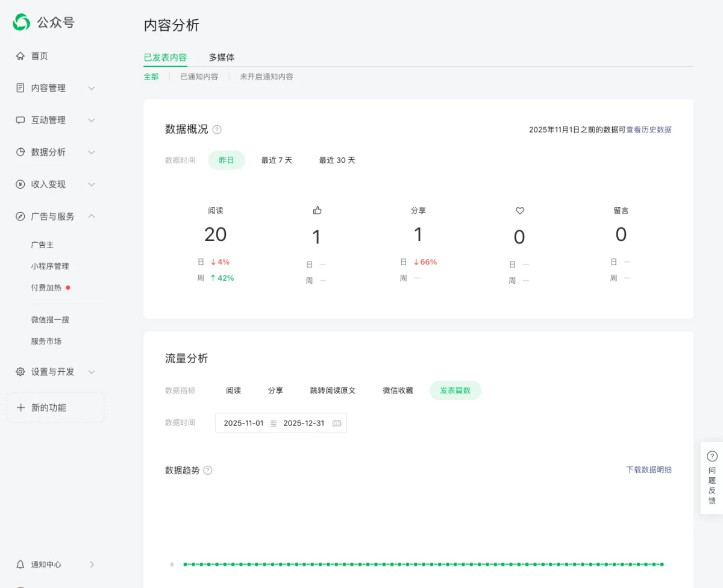Click the document icon beside 内容管理
This screenshot has height=588, width=723.
(x=20, y=88)
